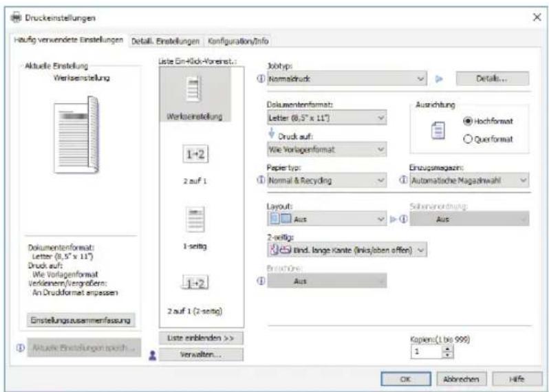Select the Werkseinstellung preset icon

(193, 89)
